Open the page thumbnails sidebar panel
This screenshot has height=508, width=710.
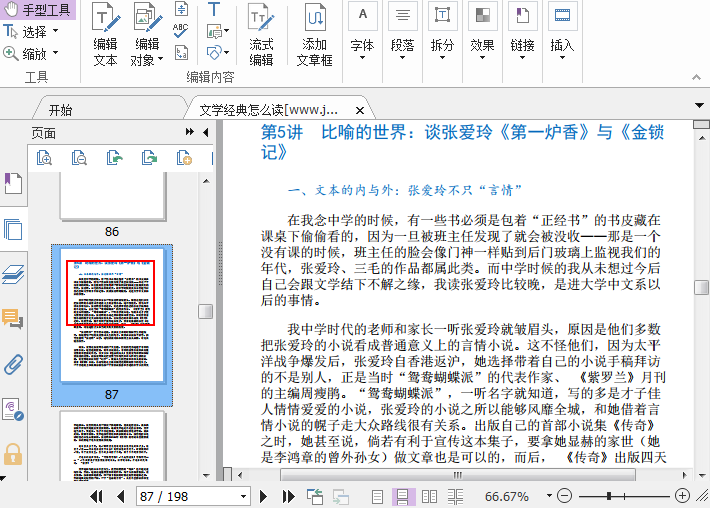coord(13,229)
